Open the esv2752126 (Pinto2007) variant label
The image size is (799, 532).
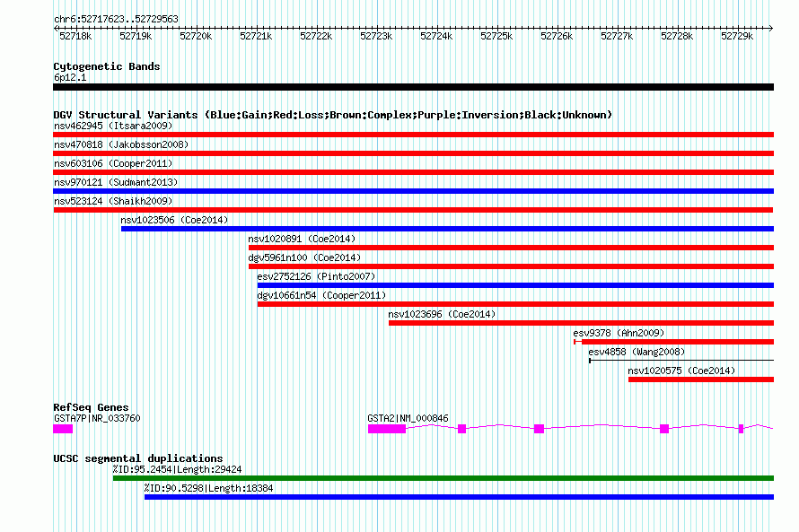[316, 276]
